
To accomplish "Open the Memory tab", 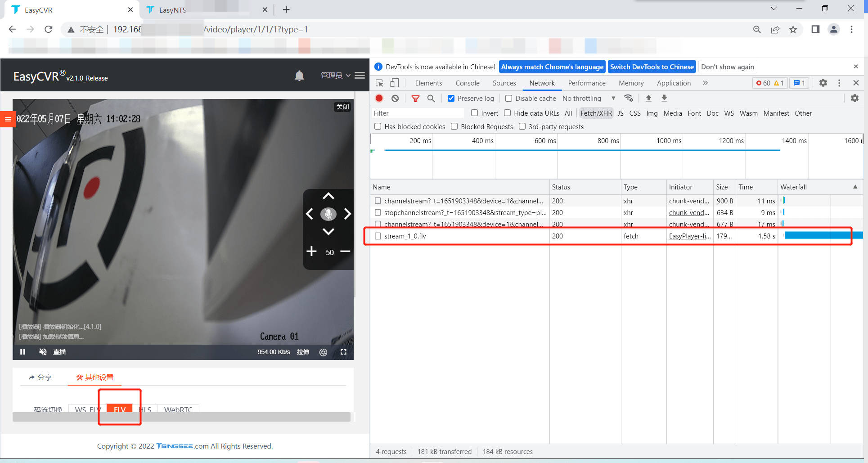I will (x=631, y=83).
